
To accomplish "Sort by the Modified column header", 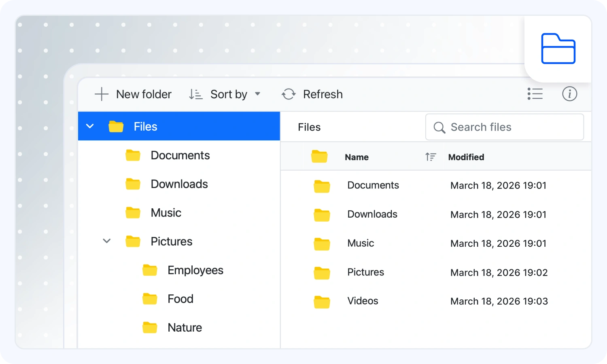I will click(466, 157).
